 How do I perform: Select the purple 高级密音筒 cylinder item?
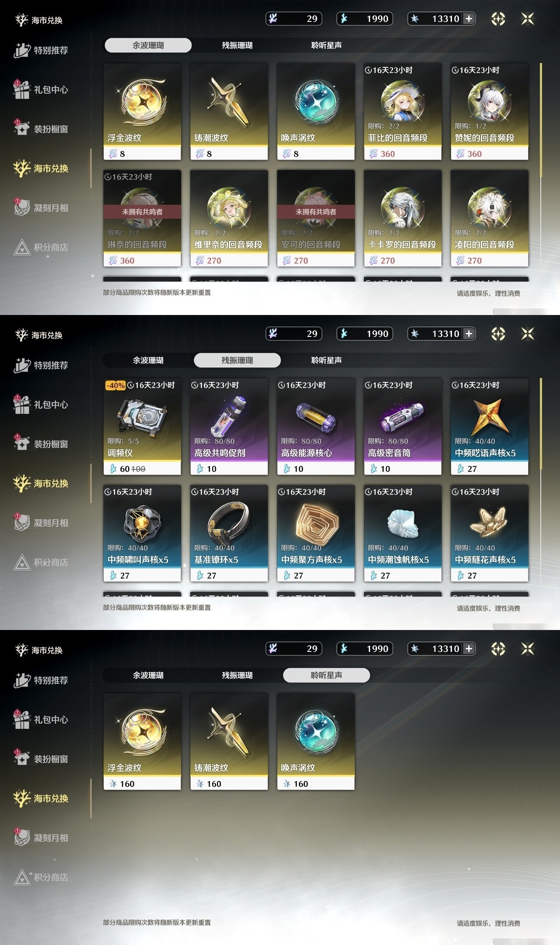[x=402, y=427]
